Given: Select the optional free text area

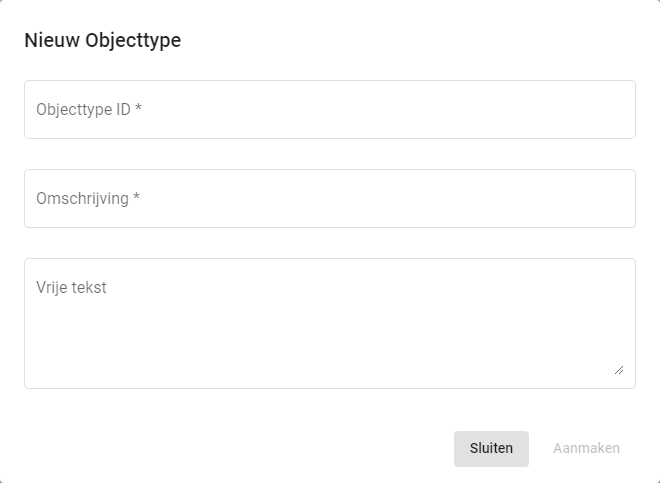Looking at the screenshot, I should click(330, 323).
